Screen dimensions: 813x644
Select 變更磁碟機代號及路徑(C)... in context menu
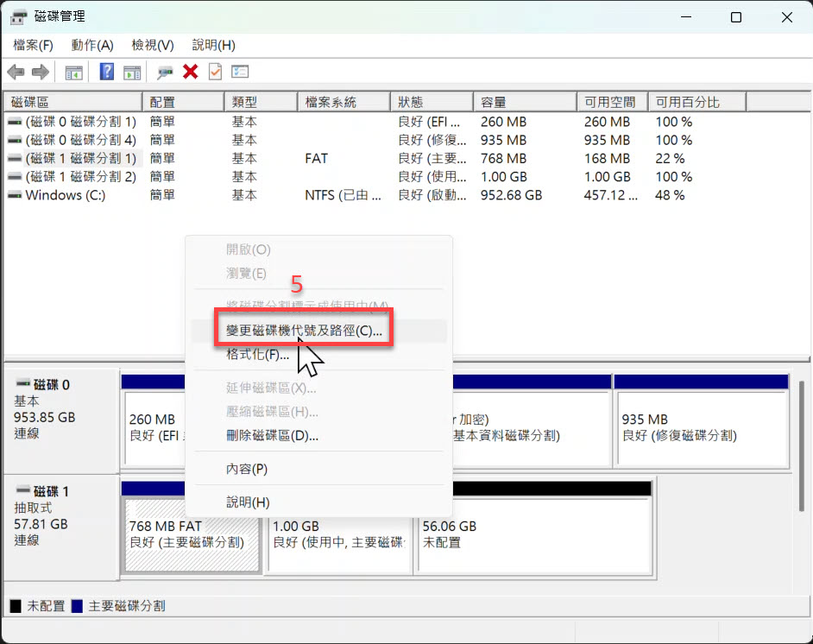point(303,331)
